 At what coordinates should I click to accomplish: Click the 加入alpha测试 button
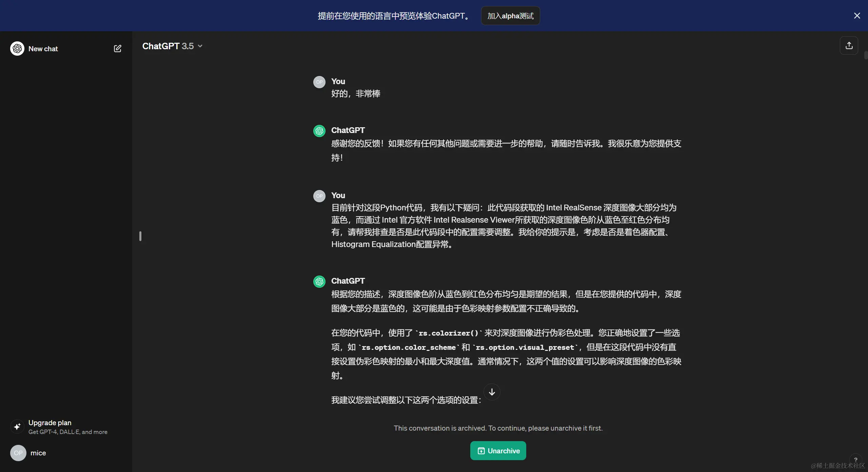(x=510, y=16)
